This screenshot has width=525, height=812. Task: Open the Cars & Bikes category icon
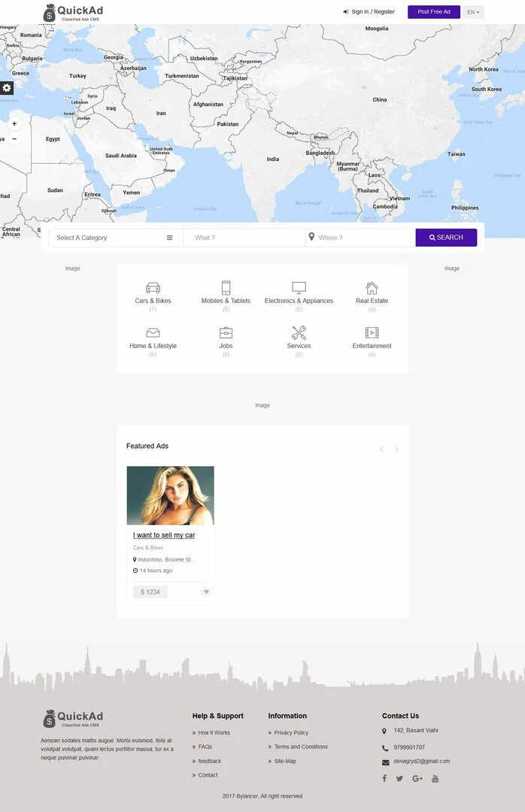tap(153, 287)
